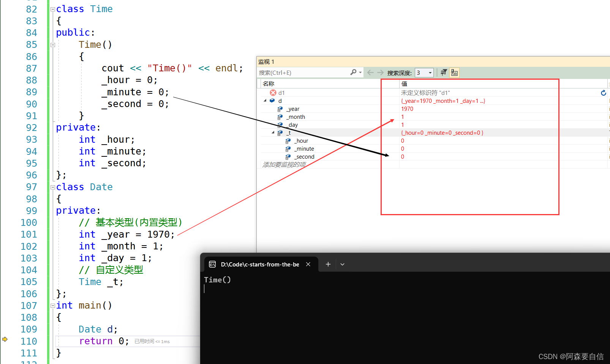Open the console tab dropdown chevron
Image resolution: width=610 pixels, height=364 pixels.
click(x=342, y=264)
